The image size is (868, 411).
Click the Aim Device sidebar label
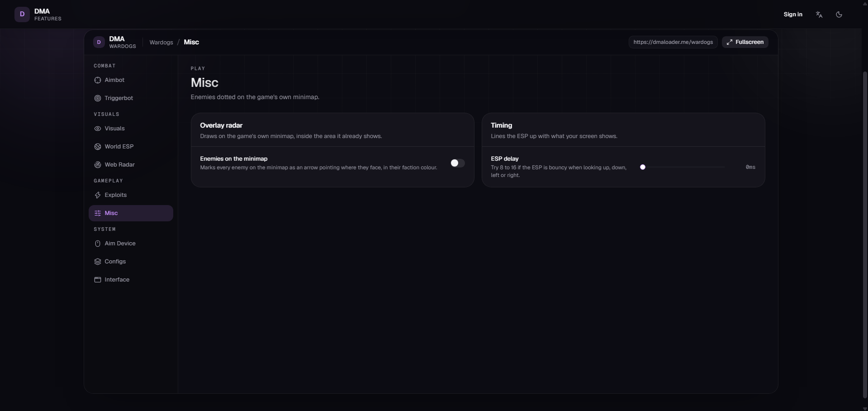(120, 244)
